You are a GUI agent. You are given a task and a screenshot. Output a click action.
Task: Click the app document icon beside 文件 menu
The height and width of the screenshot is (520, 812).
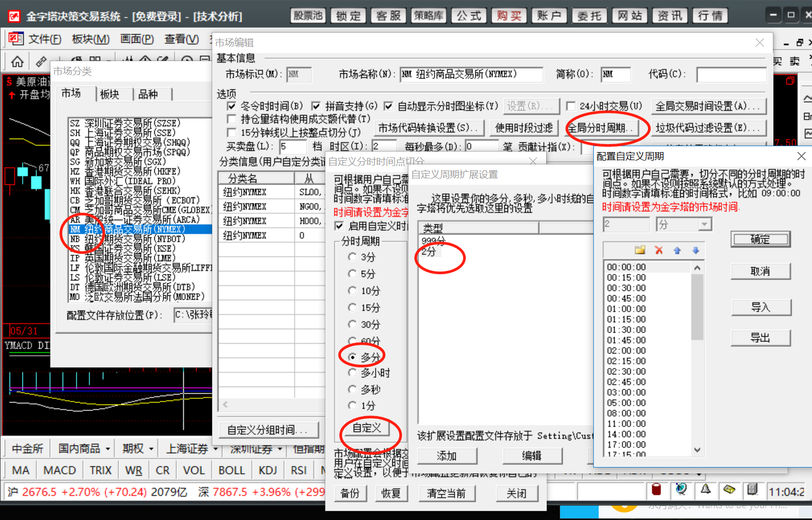click(x=16, y=39)
